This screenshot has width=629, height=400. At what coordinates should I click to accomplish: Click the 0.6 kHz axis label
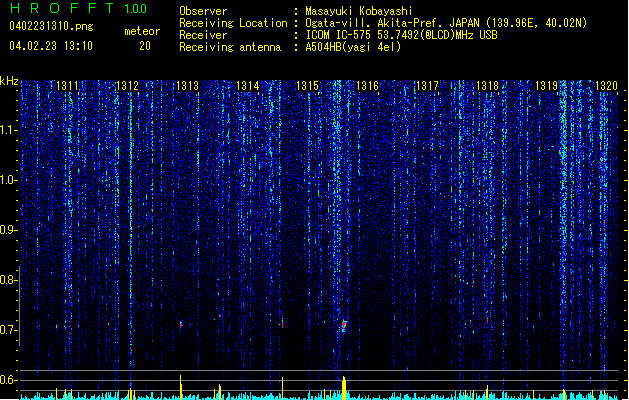[9, 380]
